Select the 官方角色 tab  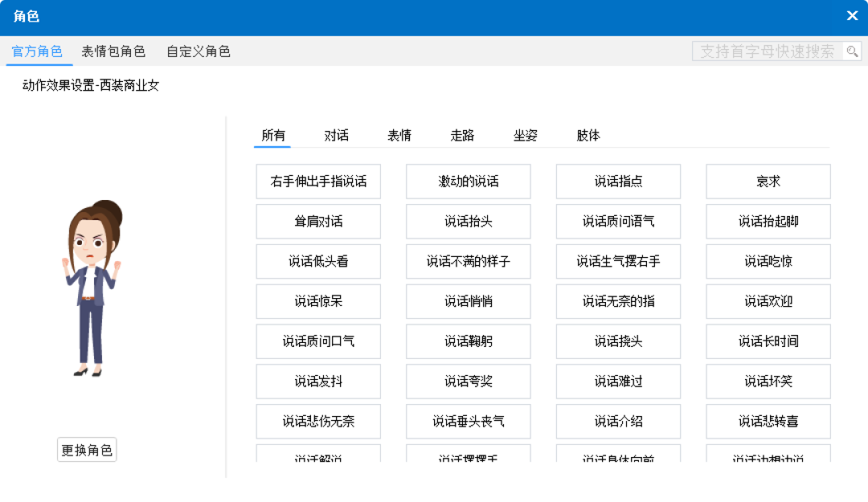37,51
